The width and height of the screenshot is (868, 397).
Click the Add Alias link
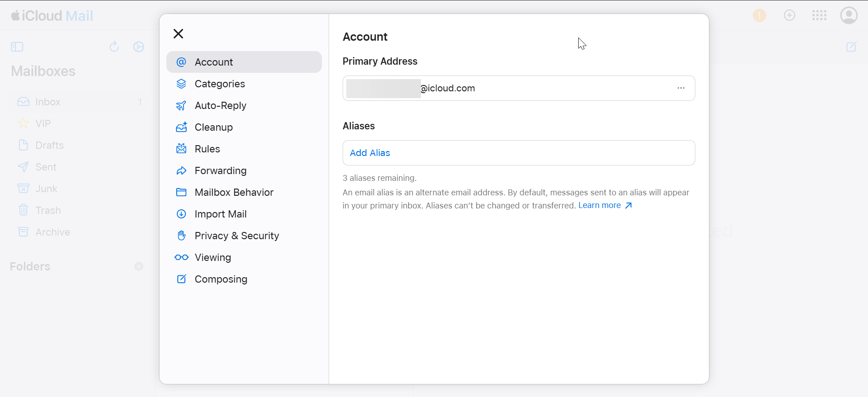tap(370, 153)
